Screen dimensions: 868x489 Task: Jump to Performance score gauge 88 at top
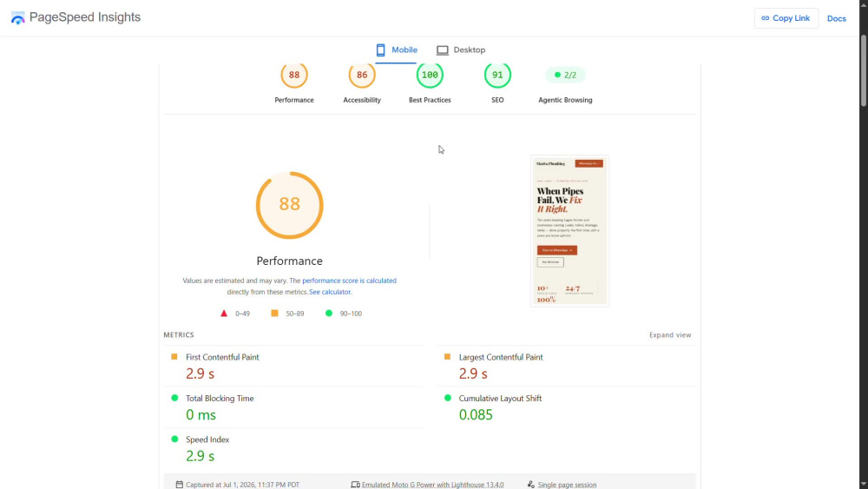click(x=294, y=75)
